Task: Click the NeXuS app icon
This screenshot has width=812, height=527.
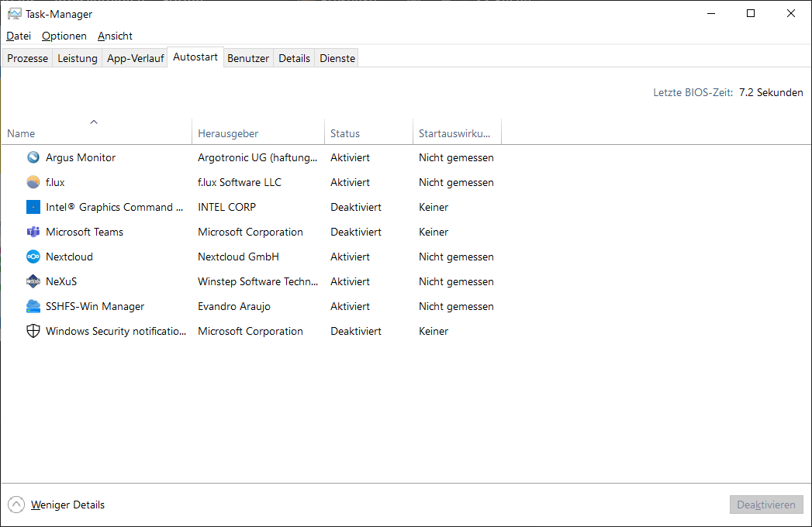Action: [33, 281]
